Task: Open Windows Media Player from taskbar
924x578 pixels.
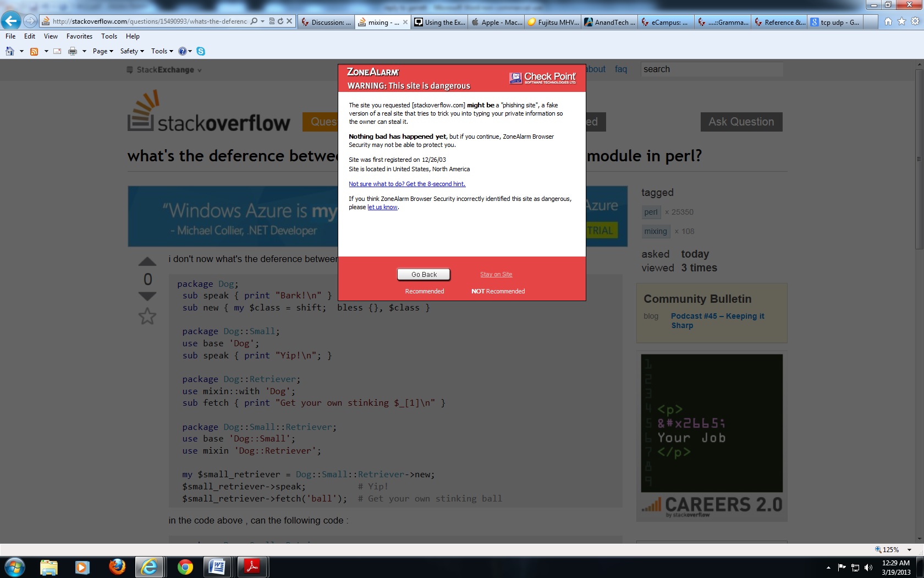Action: (82, 567)
